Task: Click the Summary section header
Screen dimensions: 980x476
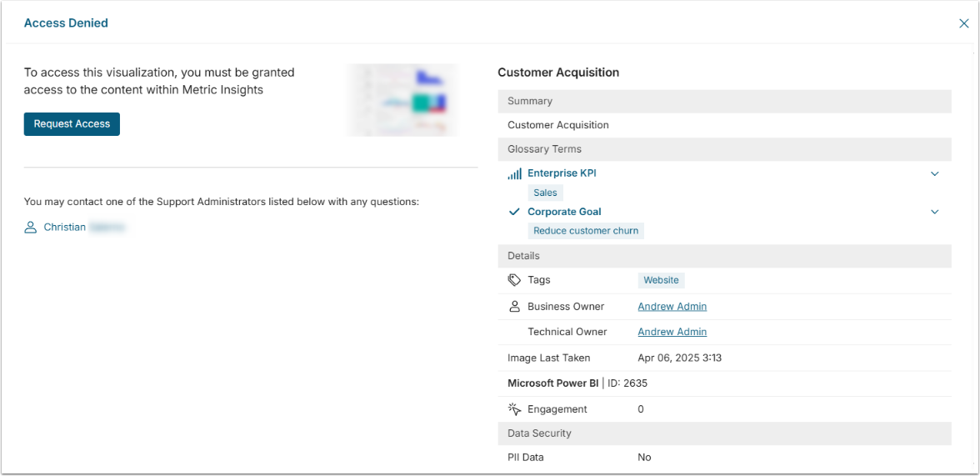Action: coord(724,101)
